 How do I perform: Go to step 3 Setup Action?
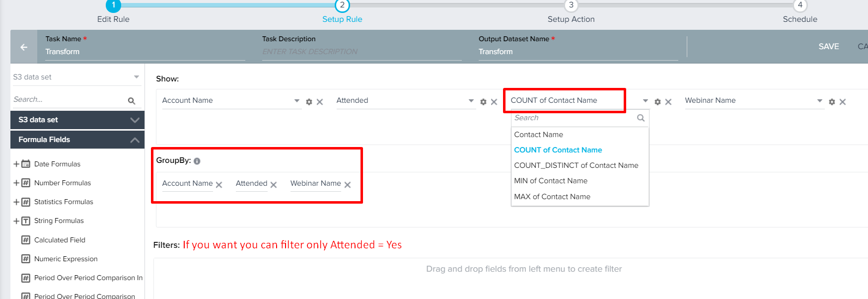tap(571, 6)
